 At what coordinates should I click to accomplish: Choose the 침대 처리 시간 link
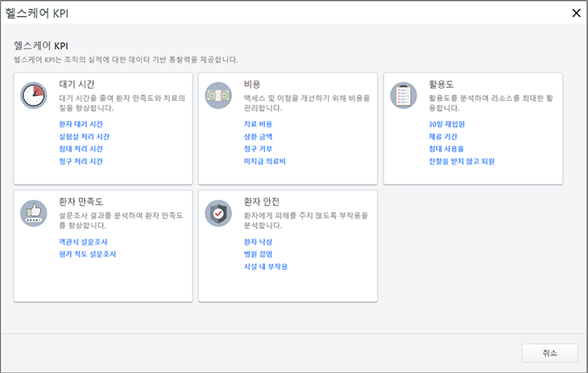pyautogui.click(x=81, y=149)
